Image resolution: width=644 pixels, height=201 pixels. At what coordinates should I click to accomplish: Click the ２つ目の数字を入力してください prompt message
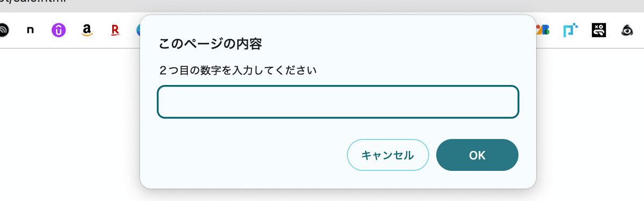tap(238, 70)
